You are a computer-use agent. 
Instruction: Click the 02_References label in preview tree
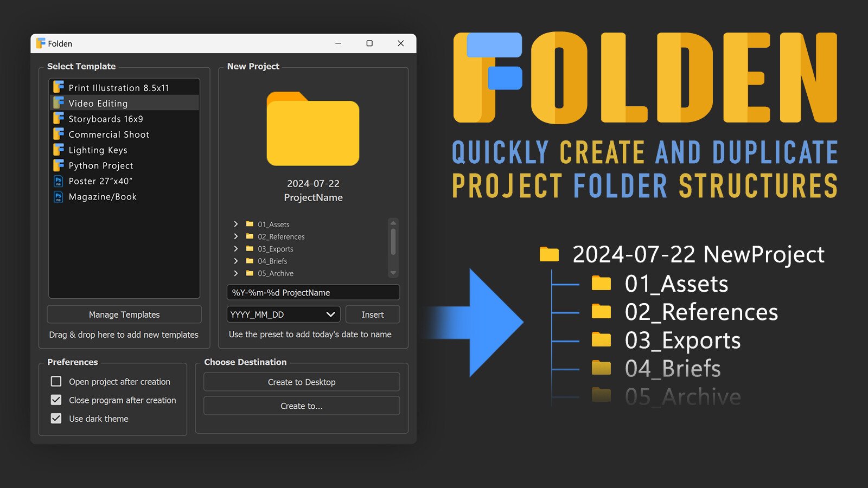[281, 237]
